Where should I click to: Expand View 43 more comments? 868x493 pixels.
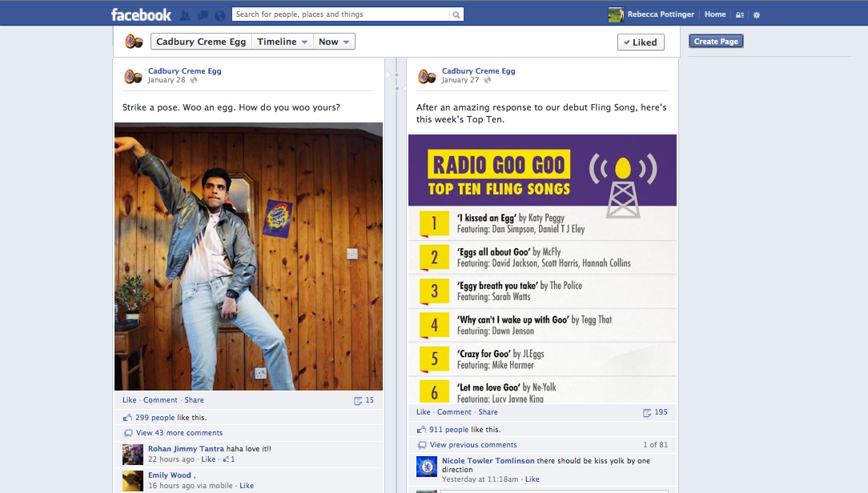tap(179, 433)
